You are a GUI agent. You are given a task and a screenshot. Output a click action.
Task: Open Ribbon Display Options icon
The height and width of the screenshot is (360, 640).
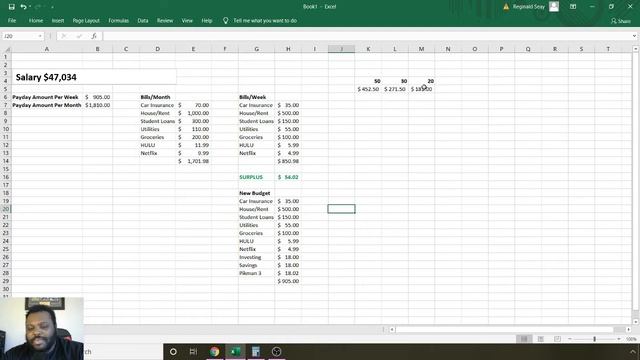(x=573, y=7)
